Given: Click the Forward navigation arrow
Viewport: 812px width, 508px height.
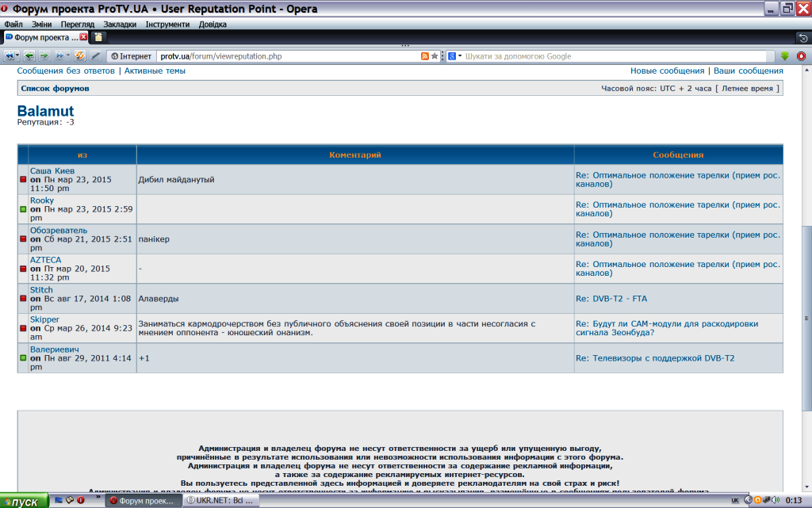Looking at the screenshot, I should pos(44,56).
